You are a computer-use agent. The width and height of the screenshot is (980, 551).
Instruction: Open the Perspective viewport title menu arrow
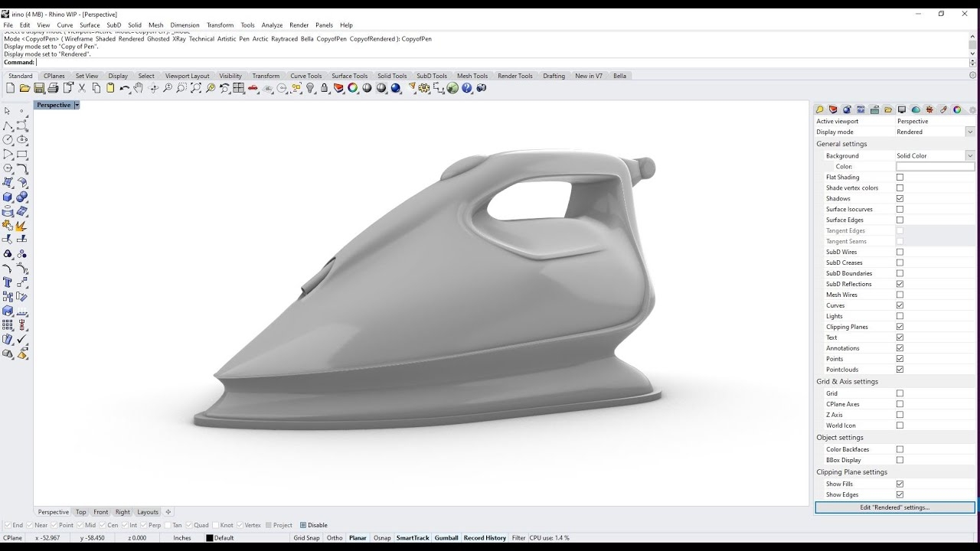pos(77,105)
